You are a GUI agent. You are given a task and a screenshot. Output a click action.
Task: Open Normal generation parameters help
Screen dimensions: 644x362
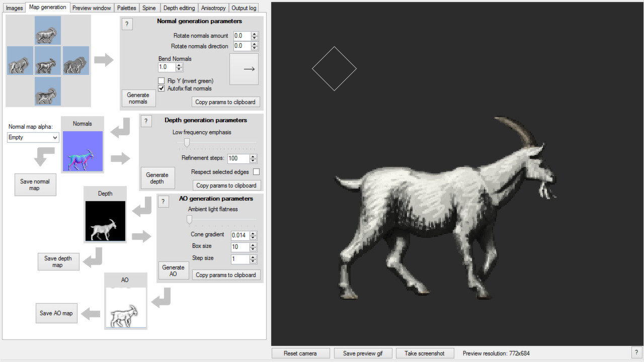click(127, 24)
